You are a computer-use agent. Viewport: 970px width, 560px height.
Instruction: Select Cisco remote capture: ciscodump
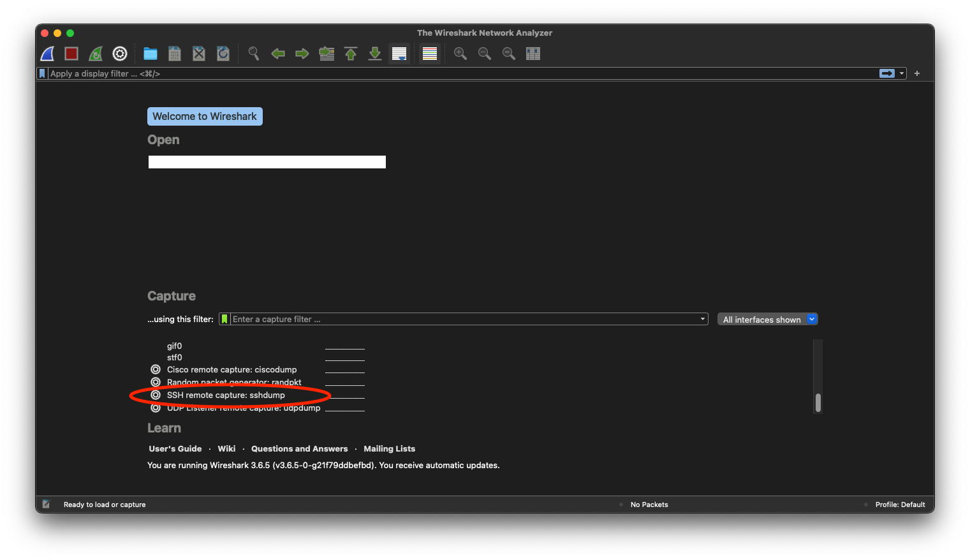[231, 369]
